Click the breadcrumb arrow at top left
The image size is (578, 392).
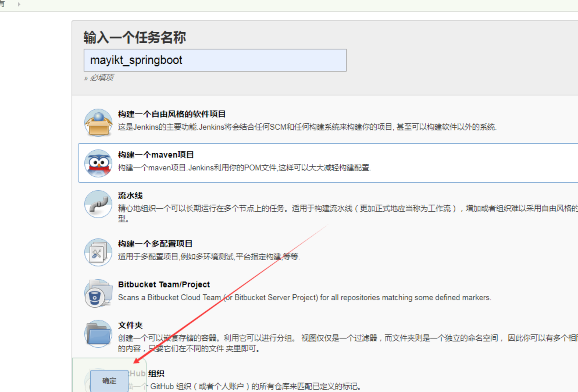click(x=19, y=4)
